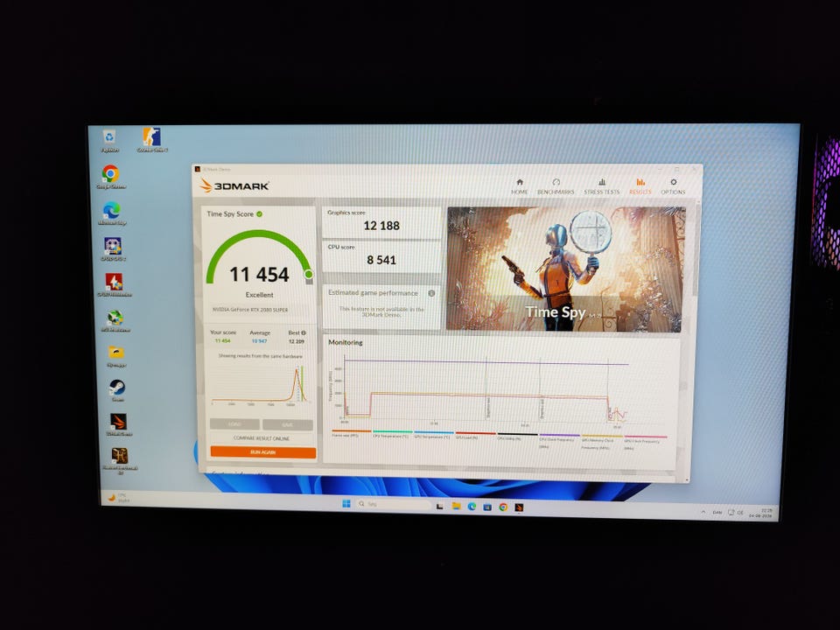Viewport: 840px width, 630px height.
Task: Click the info icon next to Best score
Action: pyautogui.click(x=304, y=332)
